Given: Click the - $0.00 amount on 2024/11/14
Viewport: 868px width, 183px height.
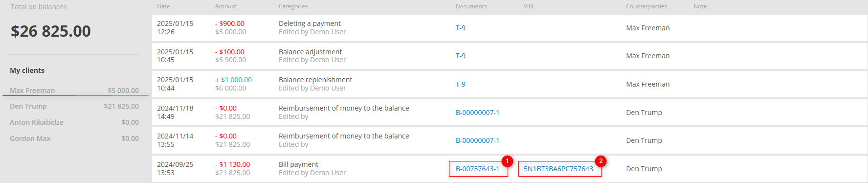Looking at the screenshot, I should [226, 136].
